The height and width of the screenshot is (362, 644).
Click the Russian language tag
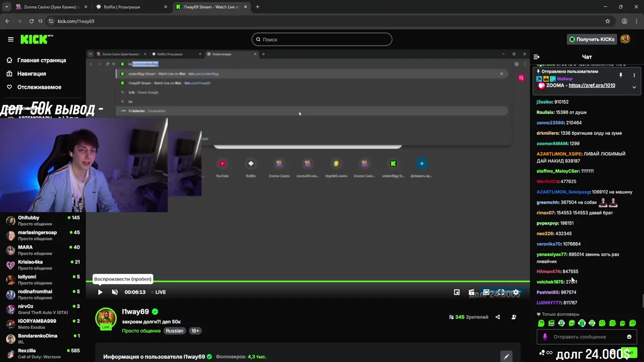[x=175, y=331]
